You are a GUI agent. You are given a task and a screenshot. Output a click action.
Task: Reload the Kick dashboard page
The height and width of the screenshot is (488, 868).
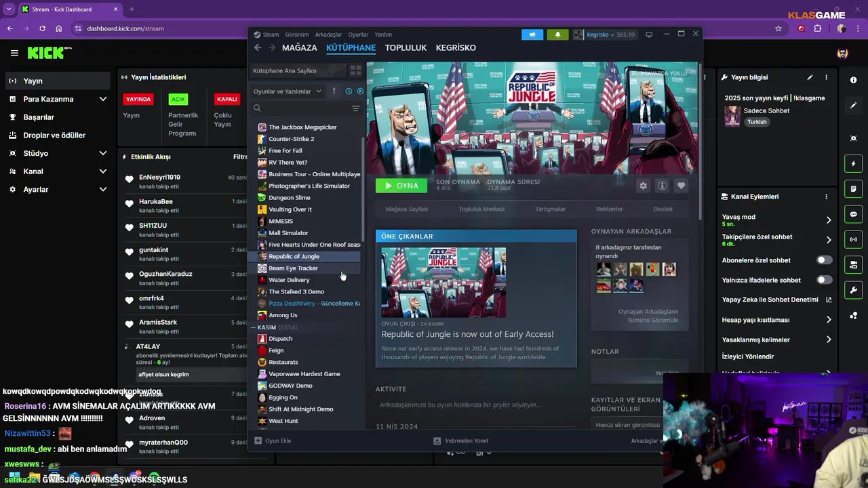(x=42, y=28)
